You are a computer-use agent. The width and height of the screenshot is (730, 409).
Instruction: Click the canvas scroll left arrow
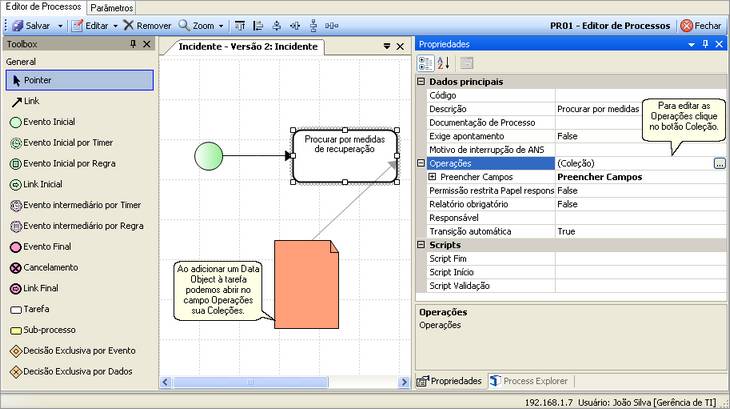point(165,382)
